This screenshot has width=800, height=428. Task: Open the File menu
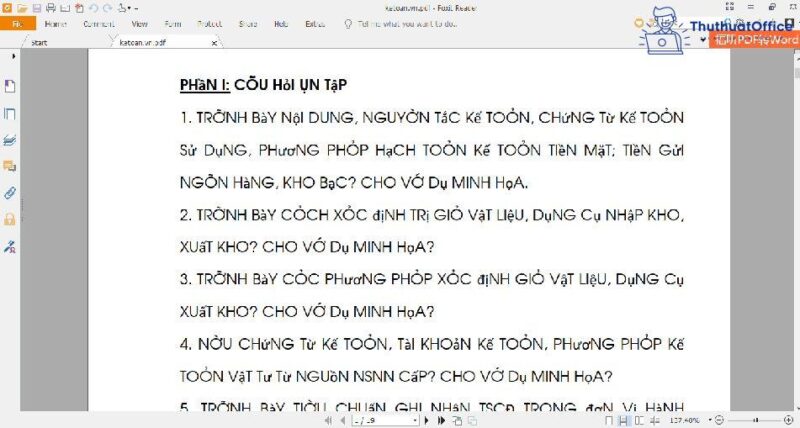click(17, 23)
